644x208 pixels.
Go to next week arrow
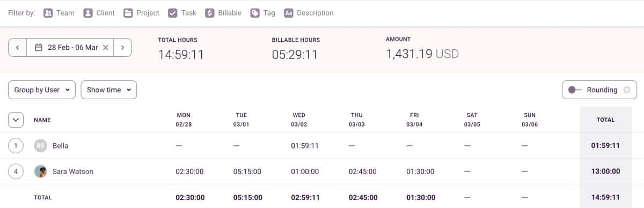pyautogui.click(x=123, y=48)
